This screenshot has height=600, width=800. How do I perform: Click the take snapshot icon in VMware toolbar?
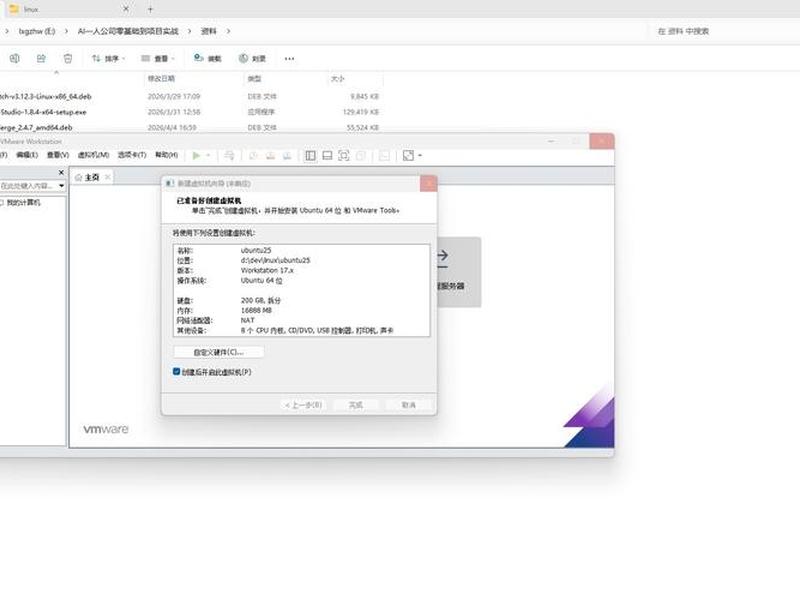click(253, 156)
